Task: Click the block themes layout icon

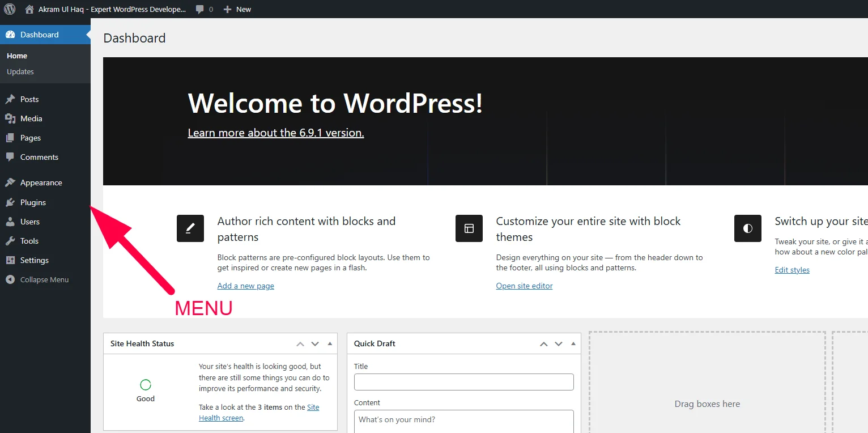Action: point(469,228)
